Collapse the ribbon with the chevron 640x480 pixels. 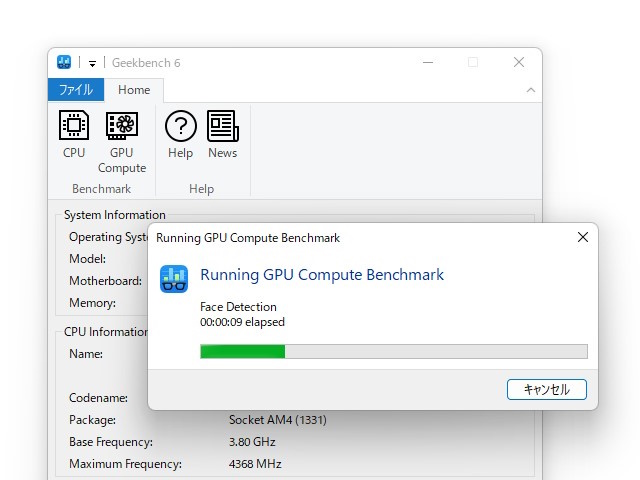point(531,90)
